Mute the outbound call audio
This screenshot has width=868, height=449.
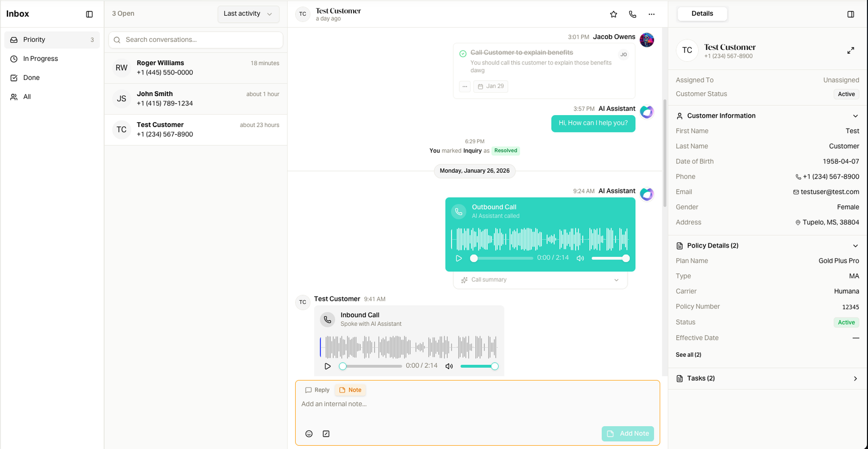click(580, 258)
